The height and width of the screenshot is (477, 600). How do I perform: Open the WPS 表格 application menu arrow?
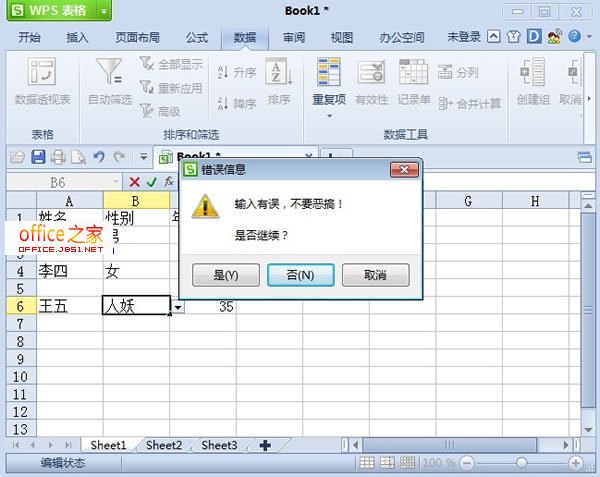click(x=104, y=11)
